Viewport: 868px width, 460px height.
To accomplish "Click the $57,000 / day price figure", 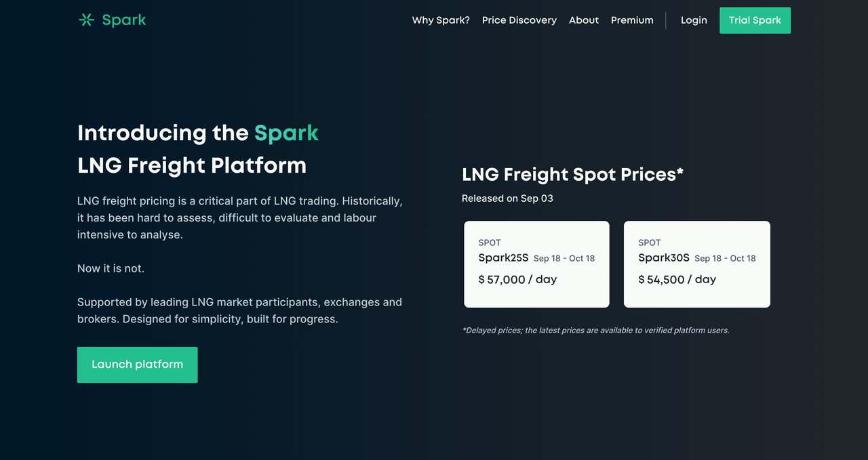I will 517,279.
